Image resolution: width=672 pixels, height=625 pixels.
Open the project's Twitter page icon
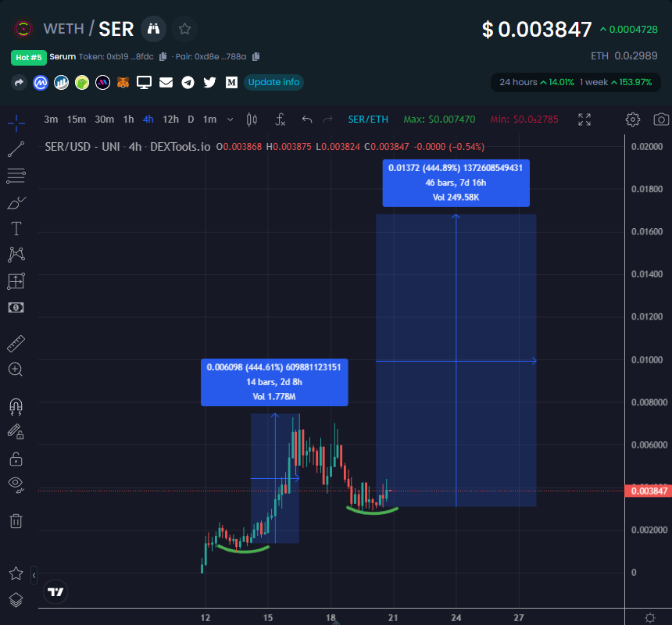209,82
